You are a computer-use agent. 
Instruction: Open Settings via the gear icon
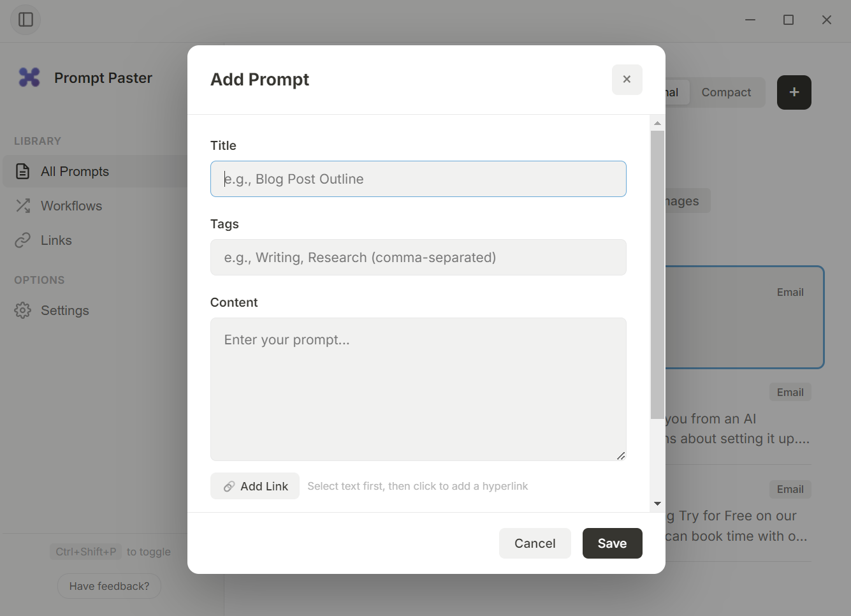click(22, 310)
